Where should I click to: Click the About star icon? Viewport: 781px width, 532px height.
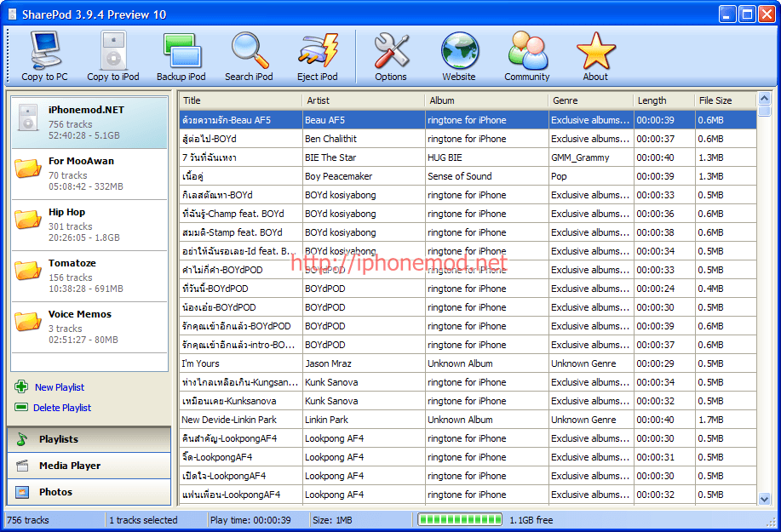[595, 51]
